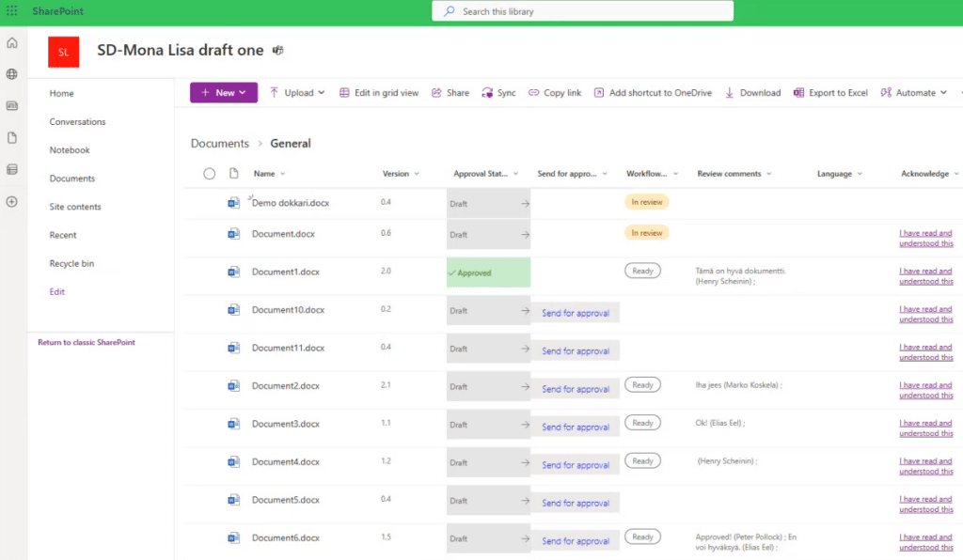Open the New dropdown button

[x=224, y=93]
